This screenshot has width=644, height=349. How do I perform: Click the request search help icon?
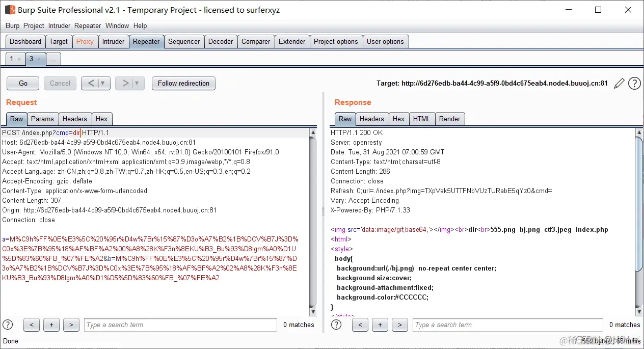pos(8,325)
